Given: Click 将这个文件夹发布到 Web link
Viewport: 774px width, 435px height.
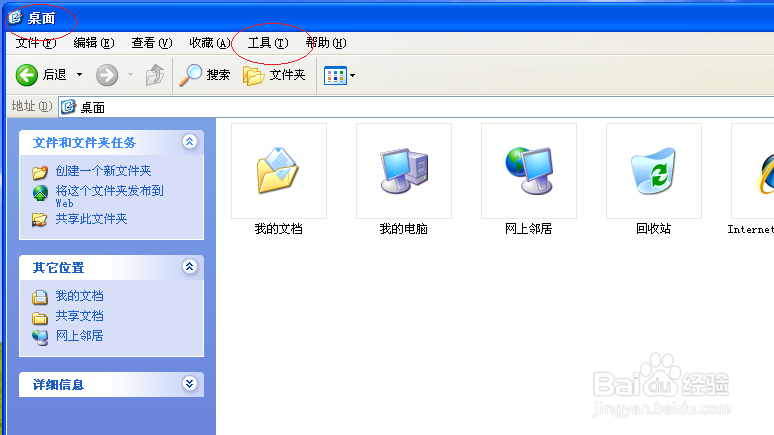Looking at the screenshot, I should click(110, 196).
